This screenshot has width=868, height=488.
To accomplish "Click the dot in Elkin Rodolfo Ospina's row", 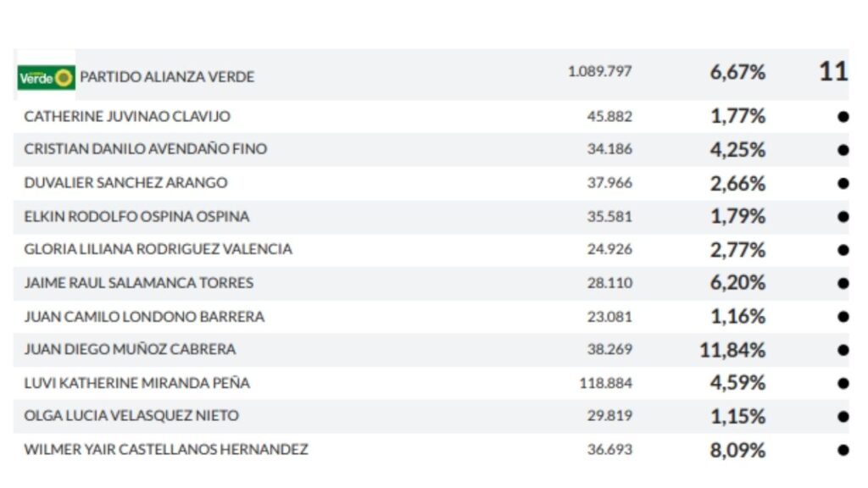I will point(843,217).
